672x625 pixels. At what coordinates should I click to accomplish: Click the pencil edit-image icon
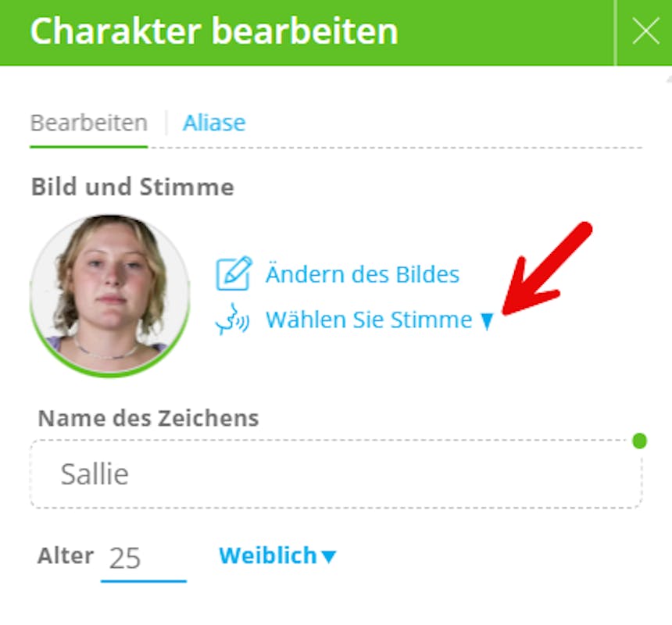point(233,273)
